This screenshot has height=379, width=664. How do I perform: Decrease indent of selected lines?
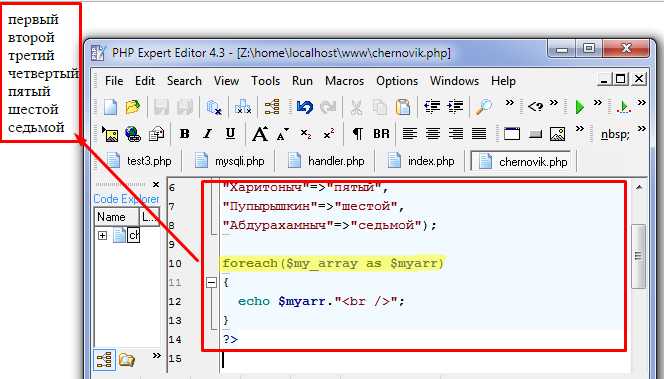click(432, 106)
